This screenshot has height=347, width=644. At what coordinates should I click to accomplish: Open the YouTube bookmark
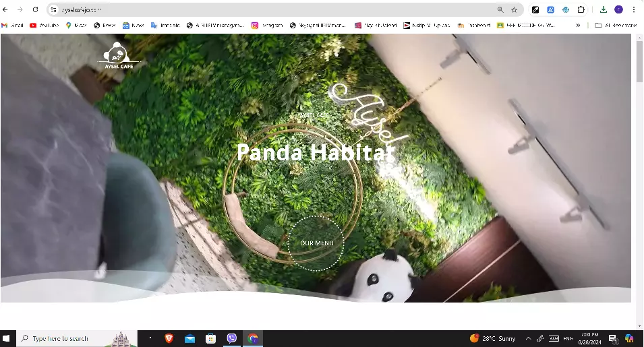click(45, 26)
